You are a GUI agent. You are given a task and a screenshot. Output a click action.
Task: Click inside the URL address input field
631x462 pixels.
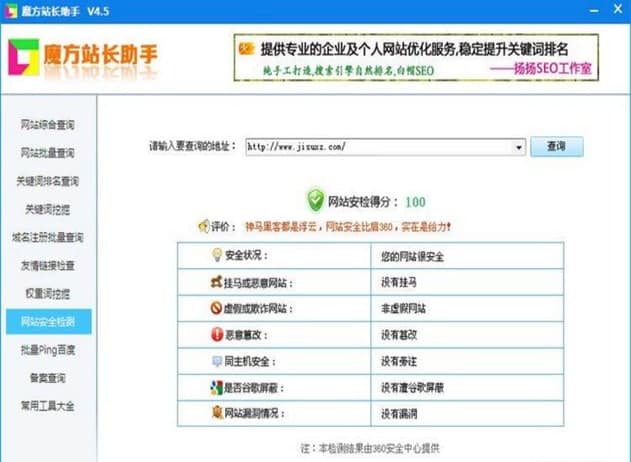pos(378,147)
